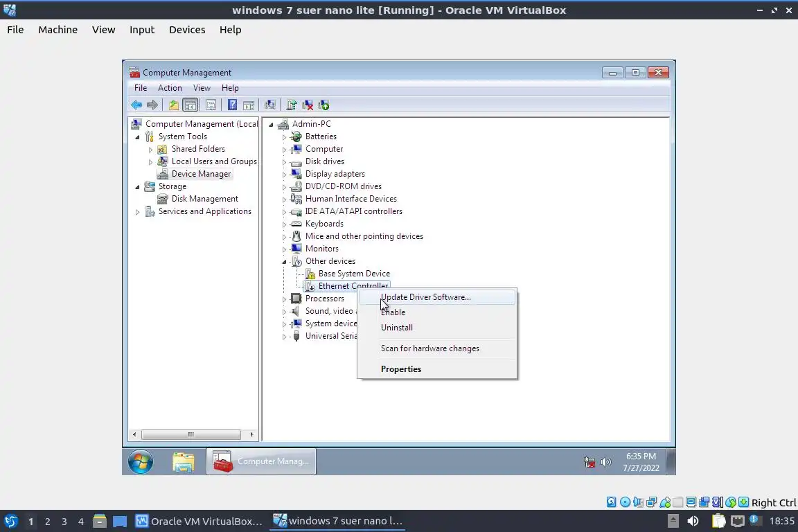Toggle Show/Hide Console Tree toolbar icon
The width and height of the screenshot is (798, 532).
click(x=190, y=105)
